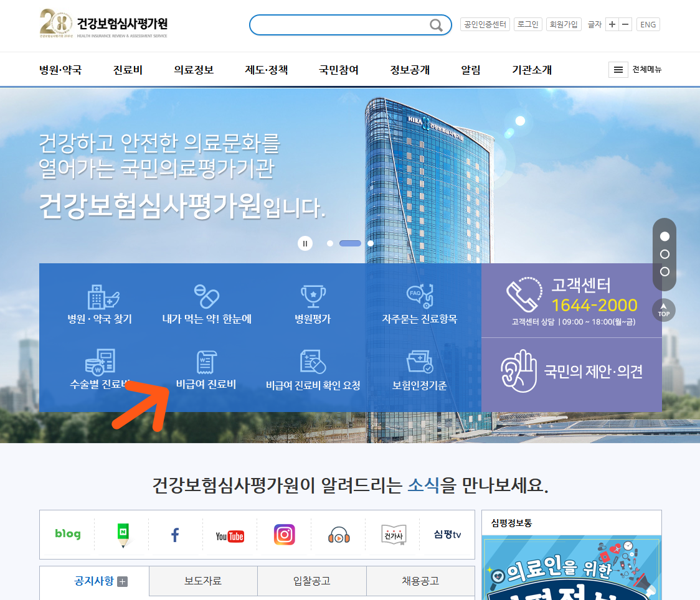The height and width of the screenshot is (600, 700).
Task: Select the 공지사항 tab
Action: [x=94, y=581]
